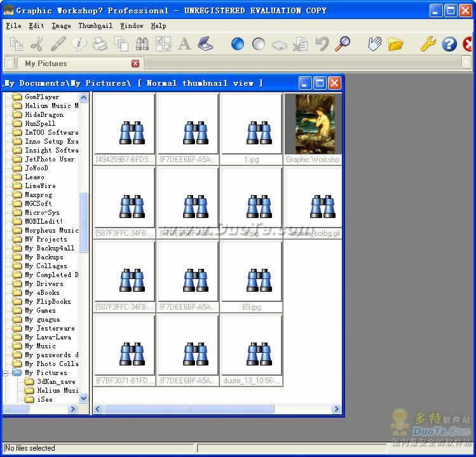Open the Thumbnail menu
The image size is (476, 457).
click(95, 26)
